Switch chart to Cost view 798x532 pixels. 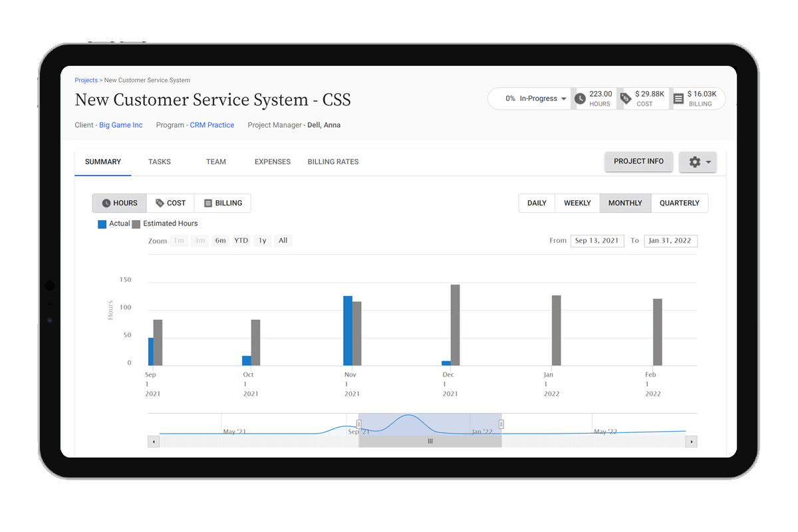170,203
